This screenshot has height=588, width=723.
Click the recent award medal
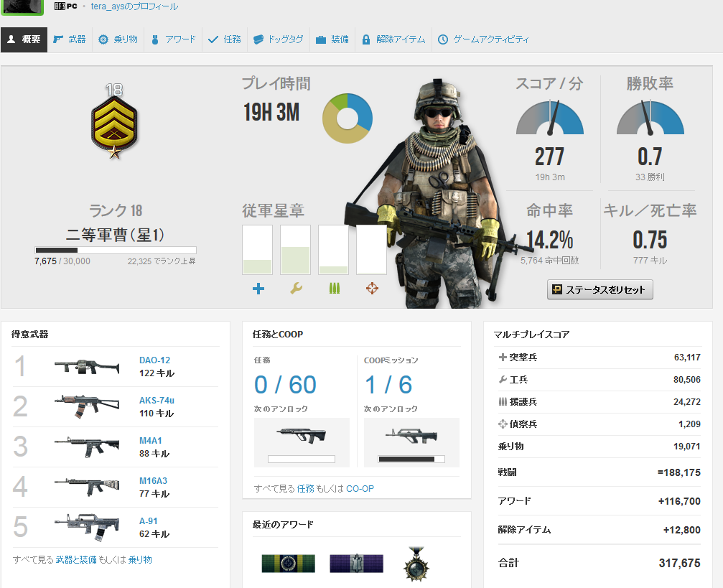pyautogui.click(x=416, y=564)
